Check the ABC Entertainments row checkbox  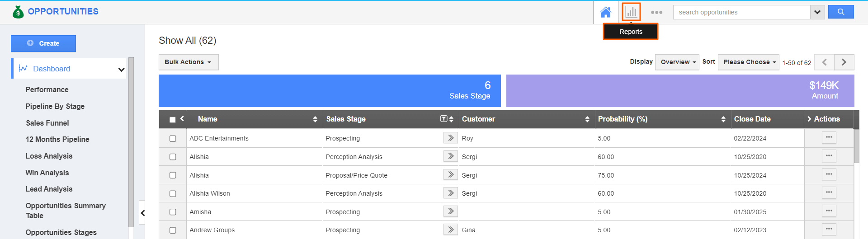pyautogui.click(x=173, y=139)
